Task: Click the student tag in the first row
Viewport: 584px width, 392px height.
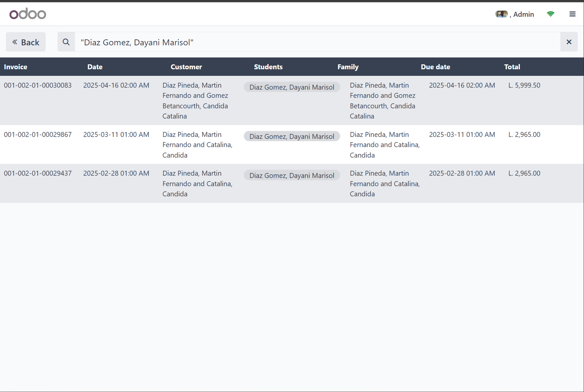Action: 292,87
